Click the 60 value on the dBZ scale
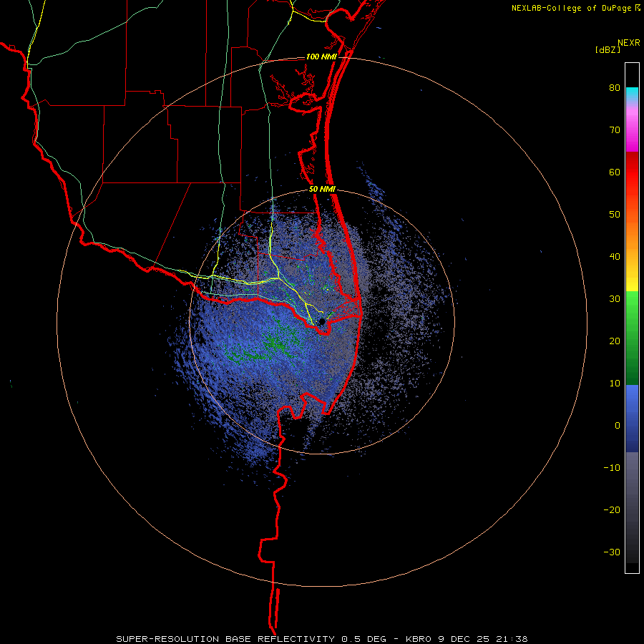Viewport: 644px width, 644px height. 615,172
